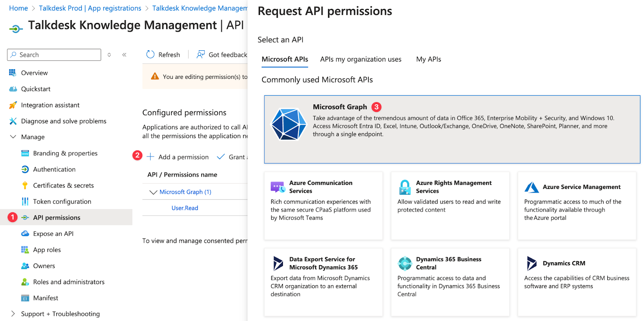The height and width of the screenshot is (321, 644).
Task: Click the Quickstart cloud icon
Action: tap(13, 89)
